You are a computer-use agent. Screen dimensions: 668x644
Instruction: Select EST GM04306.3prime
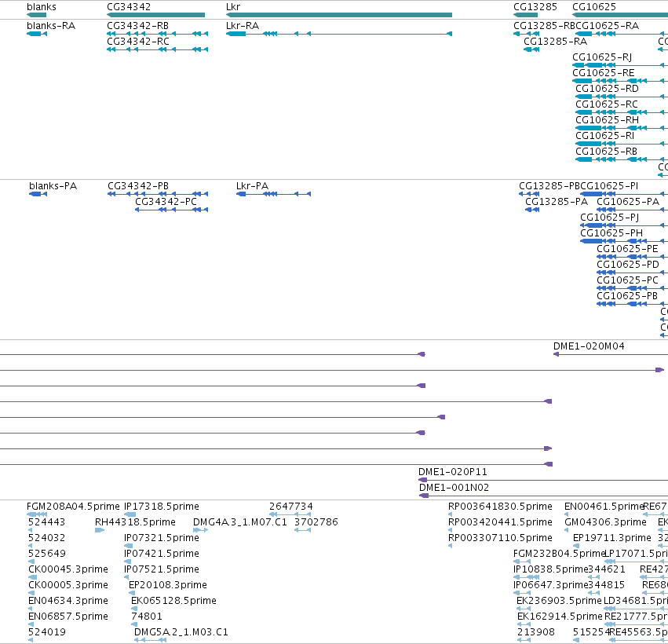[605, 522]
